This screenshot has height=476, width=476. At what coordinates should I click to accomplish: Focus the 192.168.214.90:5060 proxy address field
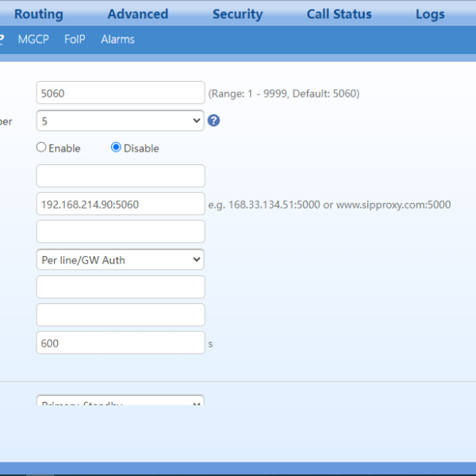[x=121, y=204]
